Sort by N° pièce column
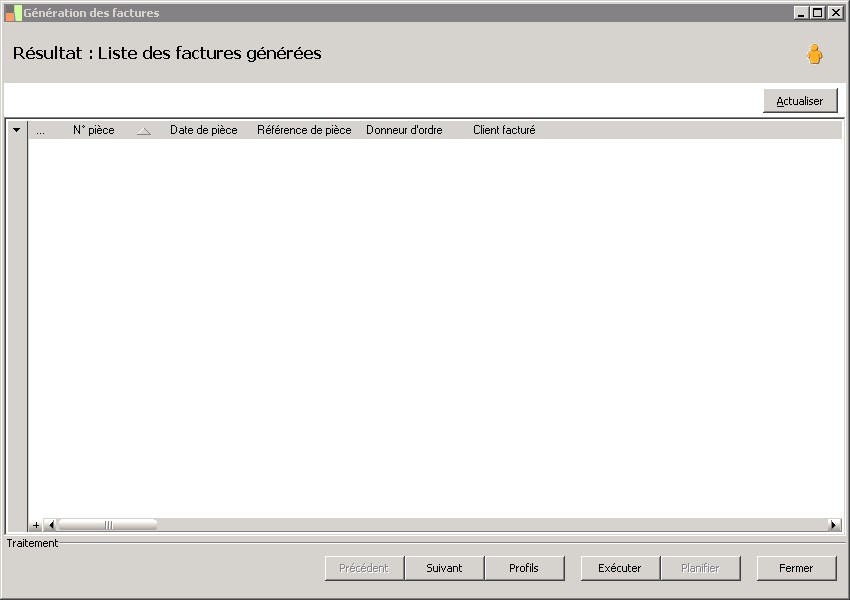 [x=94, y=130]
